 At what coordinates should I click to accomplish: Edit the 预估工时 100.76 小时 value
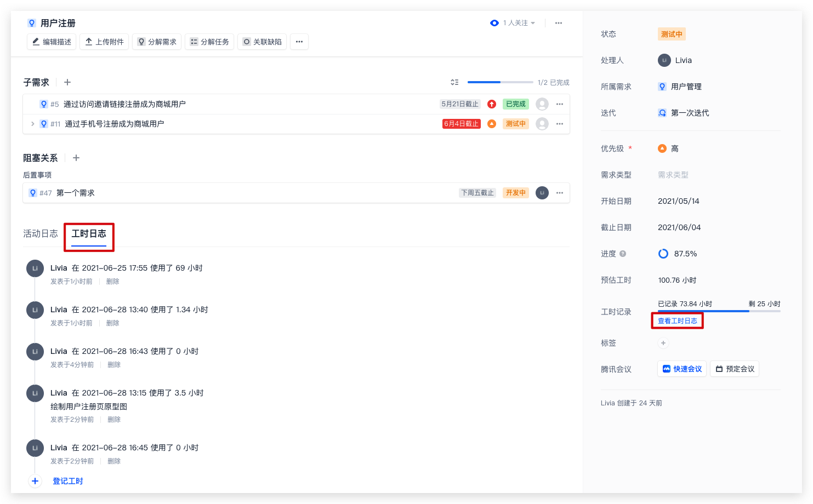point(677,280)
